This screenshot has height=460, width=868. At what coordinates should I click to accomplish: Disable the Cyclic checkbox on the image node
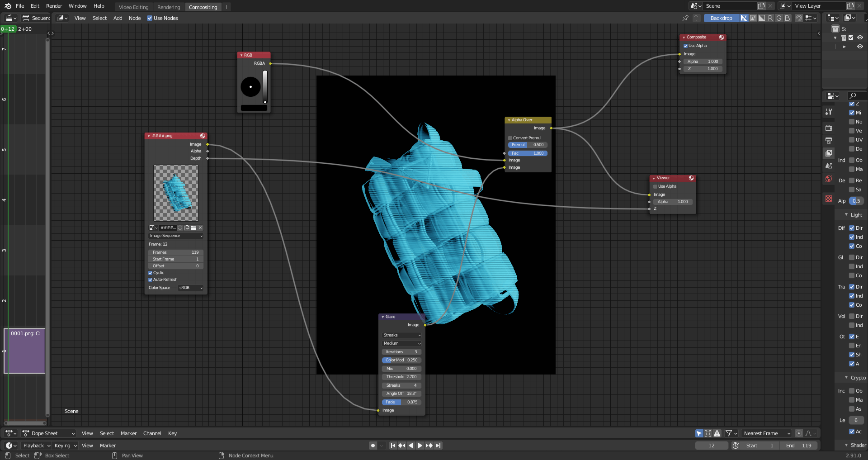[151, 273]
